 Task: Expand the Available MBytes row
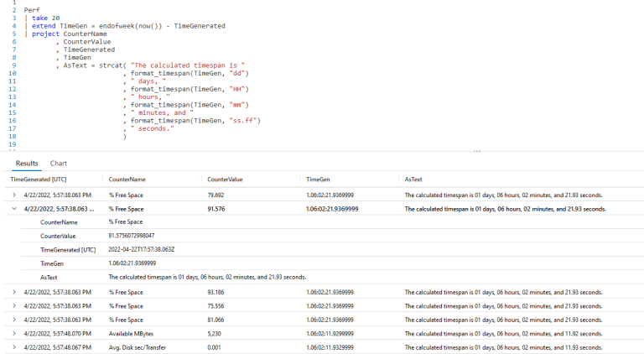(x=14, y=333)
